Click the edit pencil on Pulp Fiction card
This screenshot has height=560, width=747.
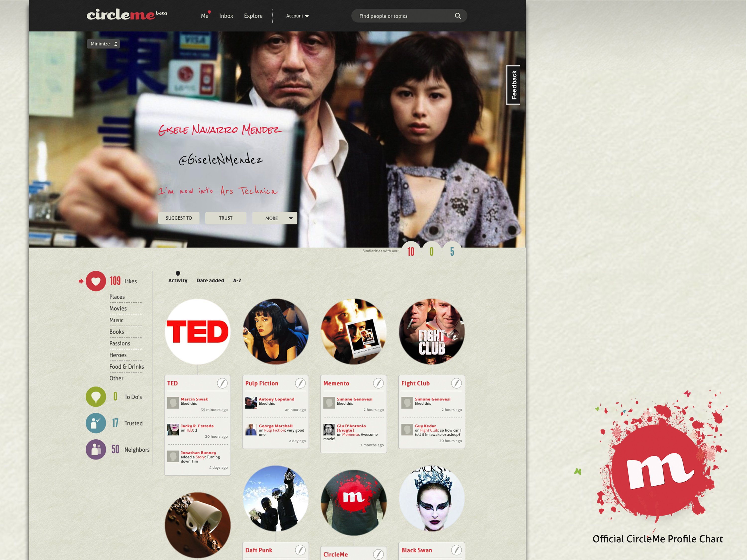point(300,383)
